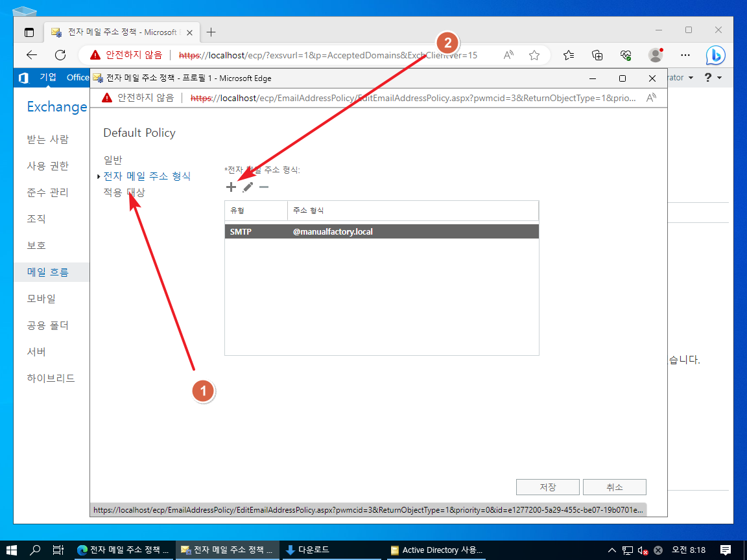Screen dimensions: 747x560
Task: Go back in the main Edge window
Action: point(32,55)
